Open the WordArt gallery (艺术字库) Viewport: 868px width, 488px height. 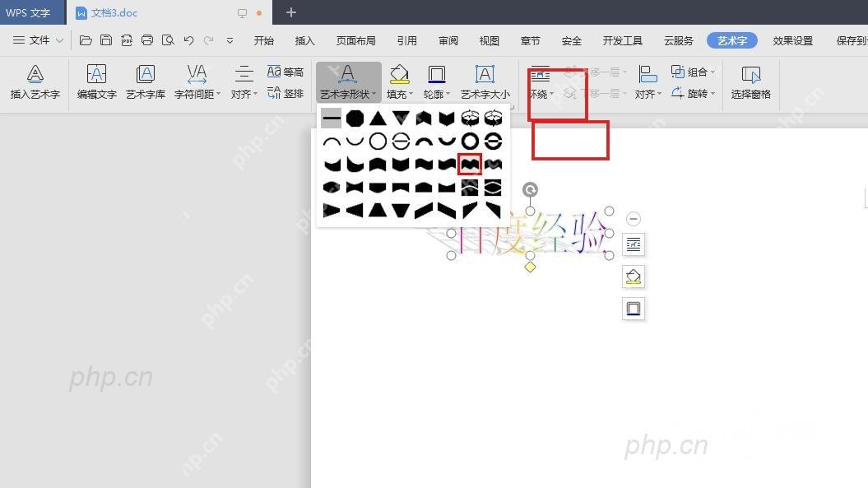click(x=146, y=81)
